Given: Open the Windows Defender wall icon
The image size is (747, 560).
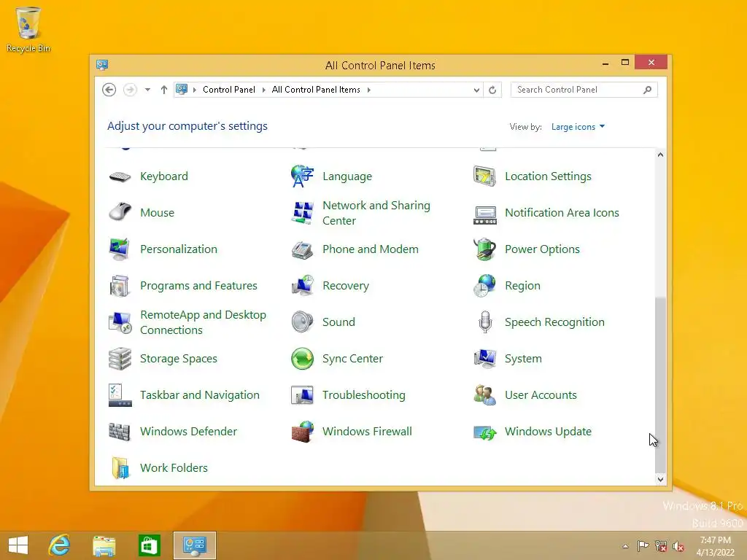Looking at the screenshot, I should (120, 432).
